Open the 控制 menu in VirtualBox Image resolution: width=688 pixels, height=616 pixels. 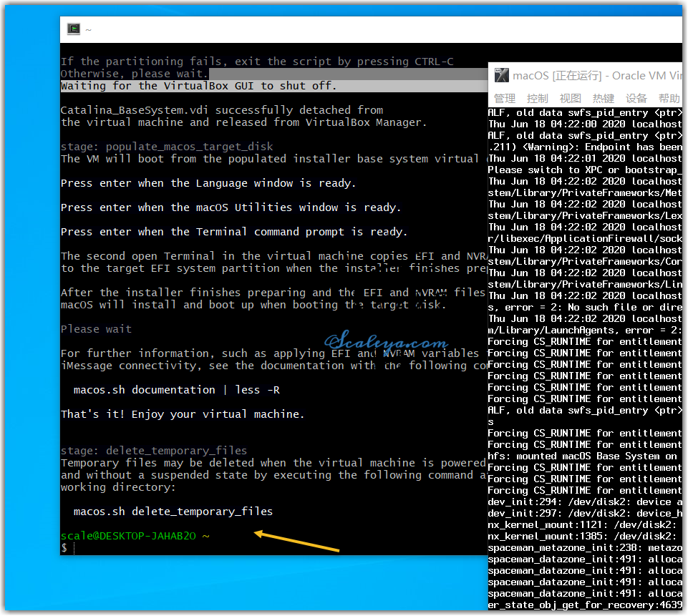[x=537, y=99]
